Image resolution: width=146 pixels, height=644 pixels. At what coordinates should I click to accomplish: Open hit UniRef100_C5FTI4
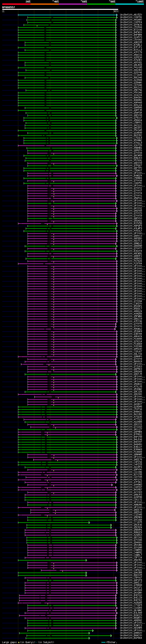(131, 557)
